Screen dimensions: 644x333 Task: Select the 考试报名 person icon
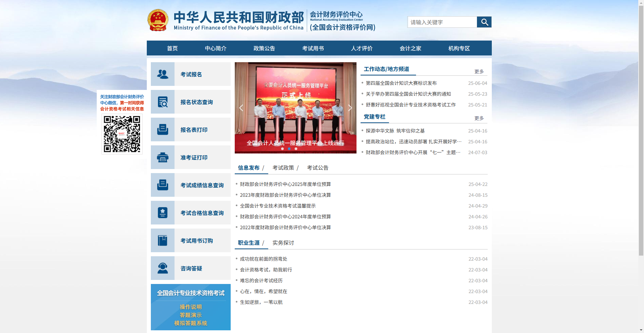tap(163, 74)
